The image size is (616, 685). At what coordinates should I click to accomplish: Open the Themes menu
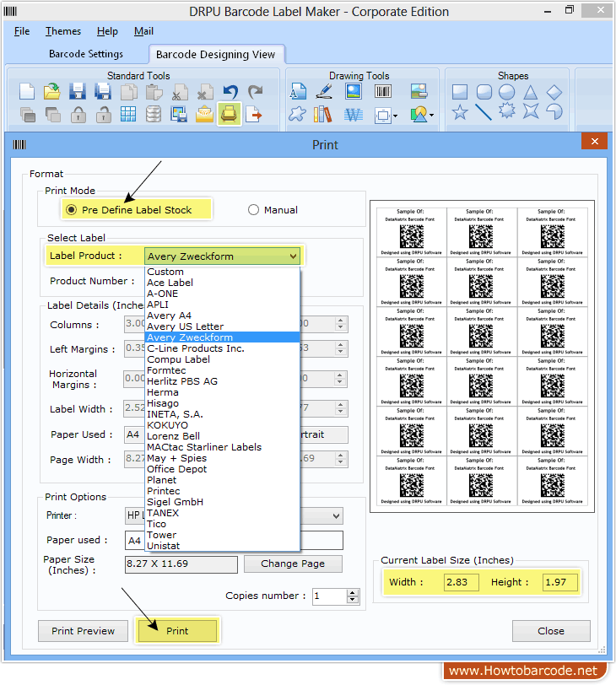[63, 31]
